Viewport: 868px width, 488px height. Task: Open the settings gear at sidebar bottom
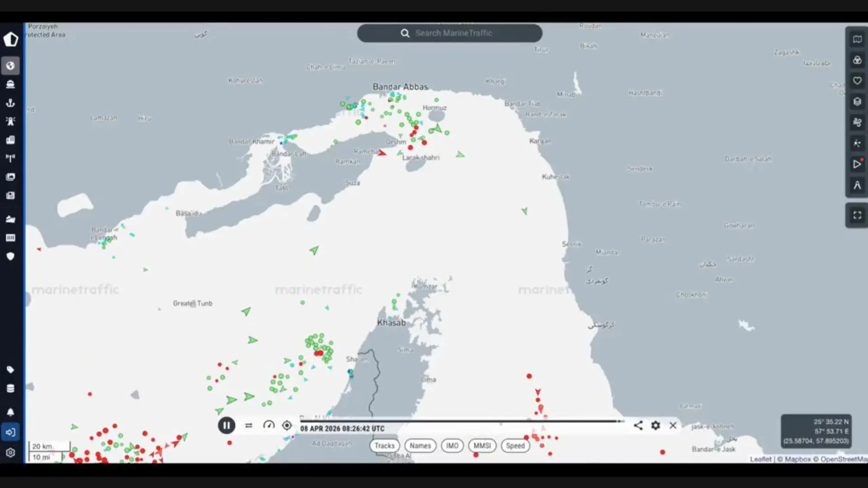10,452
